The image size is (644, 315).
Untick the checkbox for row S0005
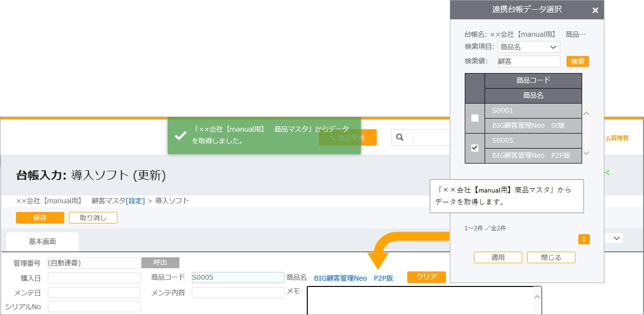475,148
